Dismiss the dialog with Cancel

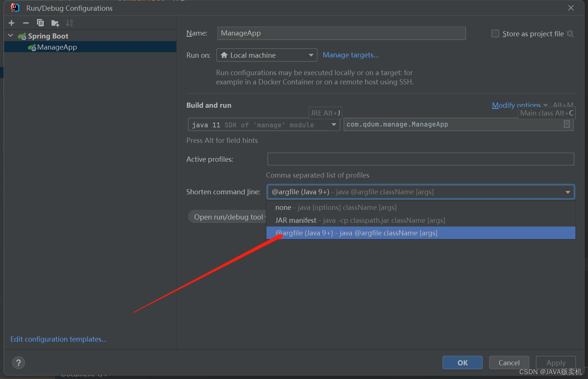pyautogui.click(x=509, y=363)
